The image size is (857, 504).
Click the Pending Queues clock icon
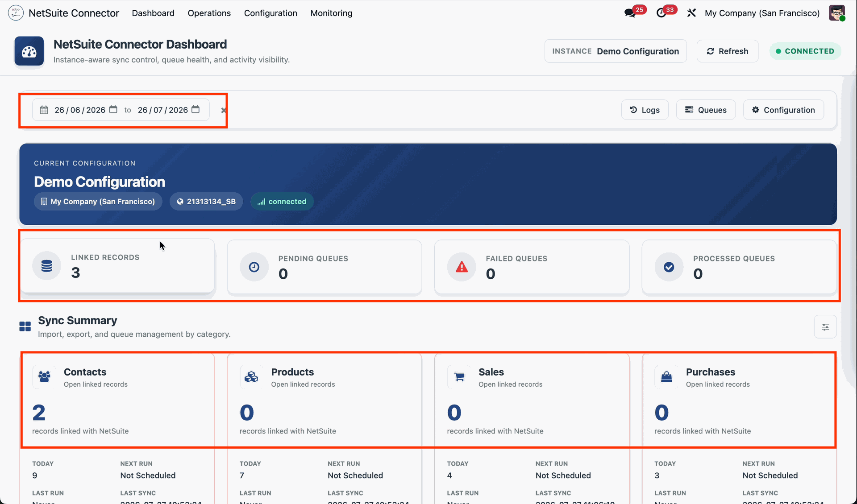254,267
